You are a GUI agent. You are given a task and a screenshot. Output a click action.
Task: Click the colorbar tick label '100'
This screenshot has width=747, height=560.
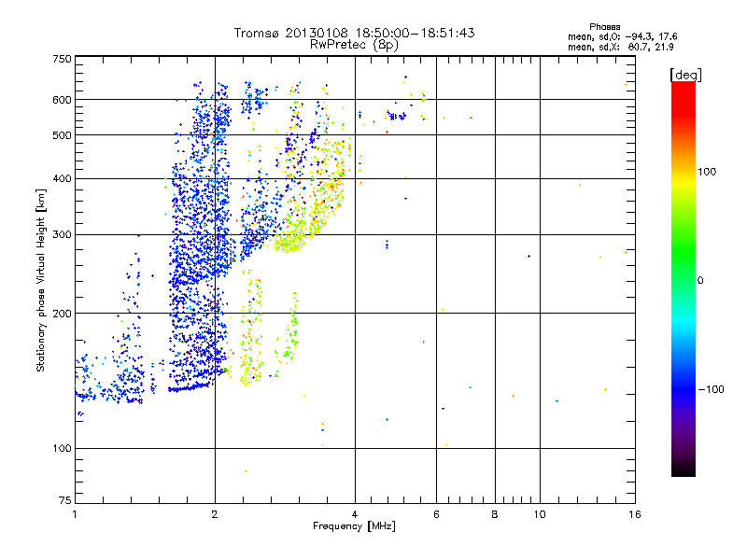pyautogui.click(x=707, y=172)
